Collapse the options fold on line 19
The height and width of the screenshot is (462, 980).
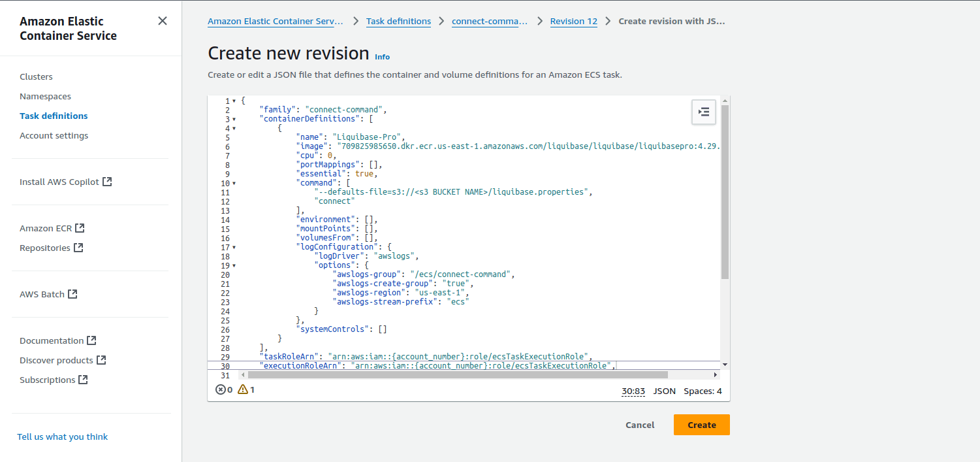(x=234, y=266)
